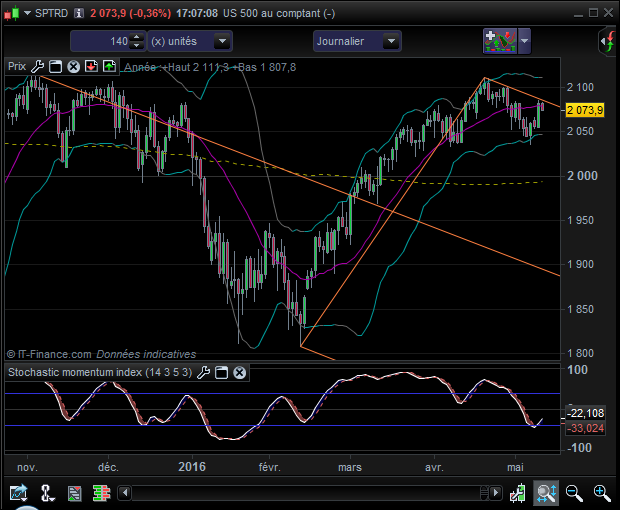Close the Stochastic momentum index panel
620x510 pixels.
point(240,372)
